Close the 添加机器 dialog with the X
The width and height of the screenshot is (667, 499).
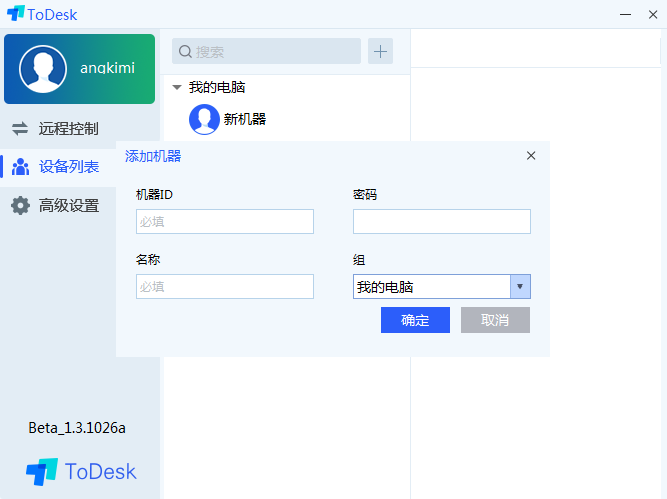click(x=531, y=155)
